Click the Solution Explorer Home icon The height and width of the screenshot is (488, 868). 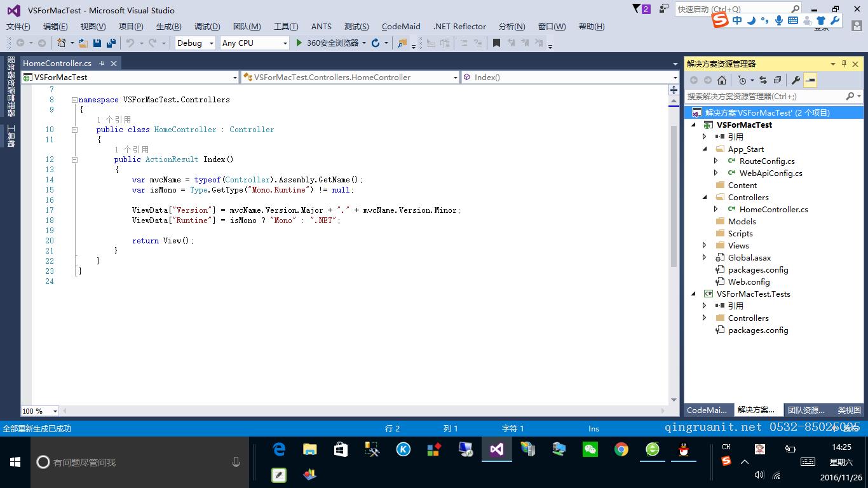721,80
